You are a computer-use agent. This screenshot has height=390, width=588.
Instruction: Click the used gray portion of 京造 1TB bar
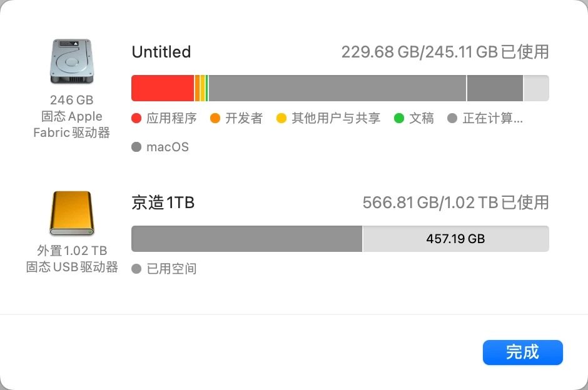pos(246,239)
